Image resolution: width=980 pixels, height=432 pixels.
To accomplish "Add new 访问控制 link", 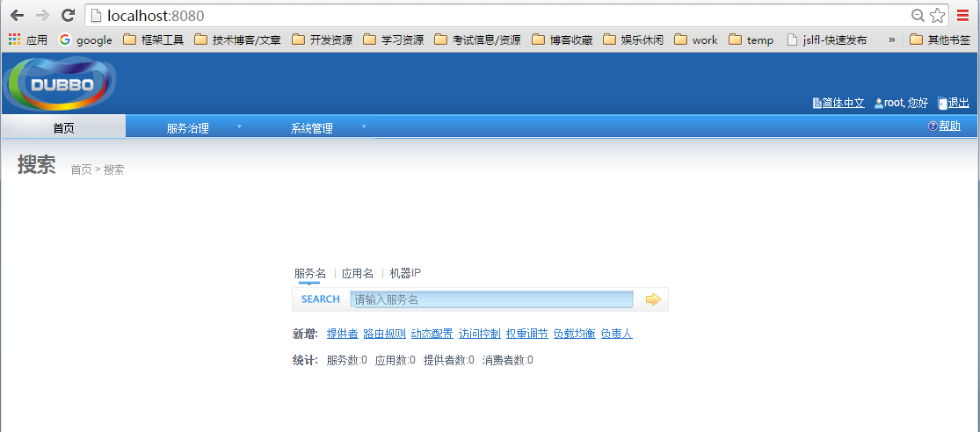I will click(479, 334).
